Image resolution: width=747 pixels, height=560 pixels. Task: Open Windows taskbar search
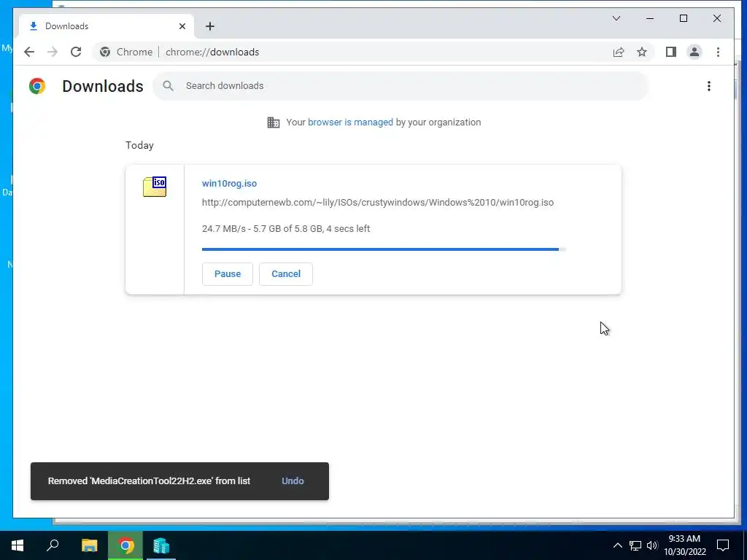pos(53,545)
